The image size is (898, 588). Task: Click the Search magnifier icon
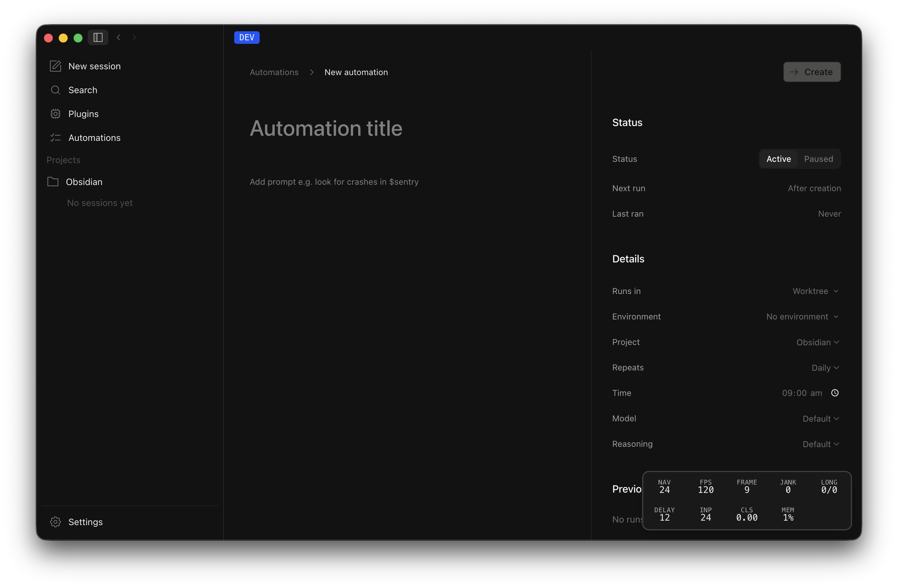pos(55,90)
